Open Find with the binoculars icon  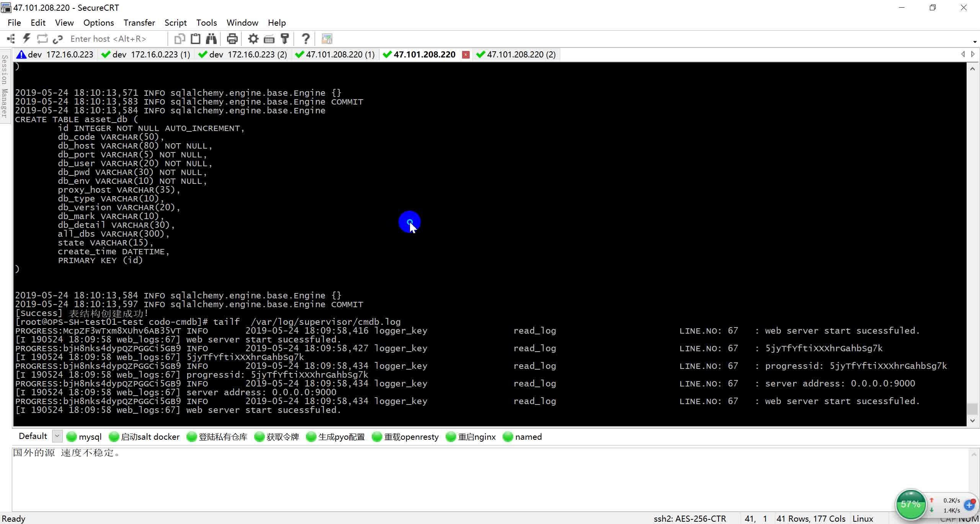coord(211,39)
